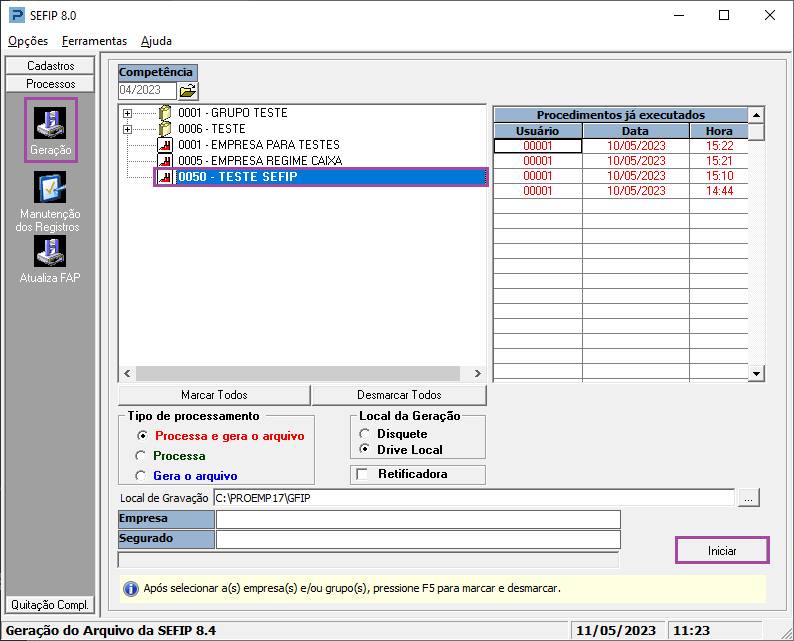Click the SEFIP 8.0 title bar app icon

point(17,15)
